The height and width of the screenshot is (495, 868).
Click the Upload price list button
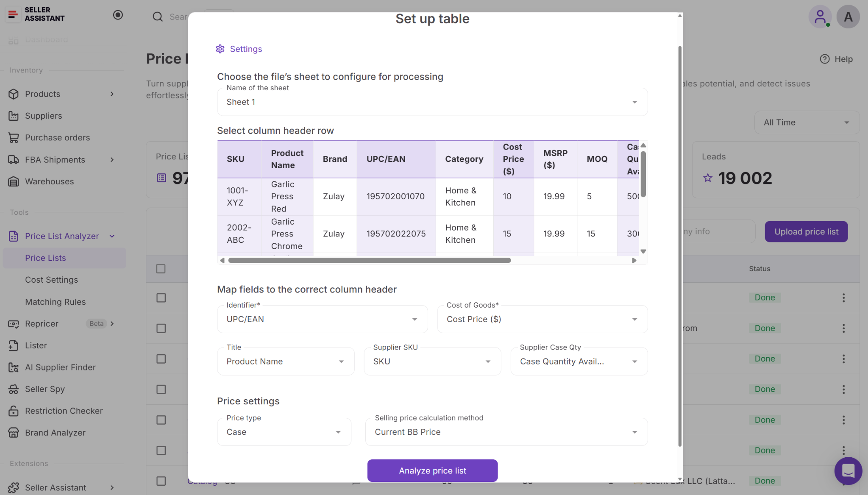(x=806, y=232)
